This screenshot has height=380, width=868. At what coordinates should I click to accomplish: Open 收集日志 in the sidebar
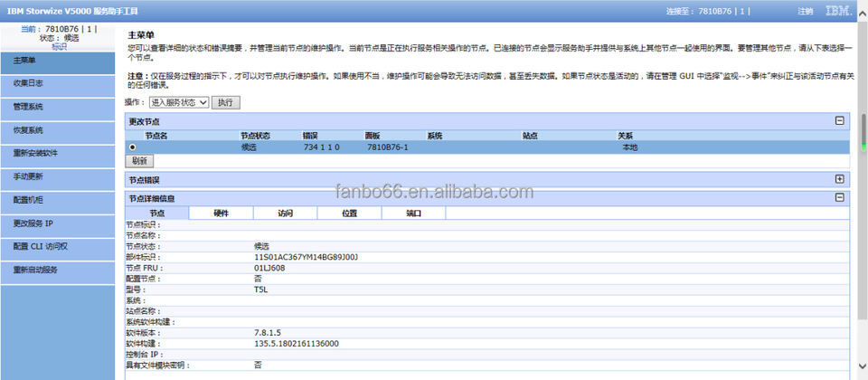click(x=58, y=83)
